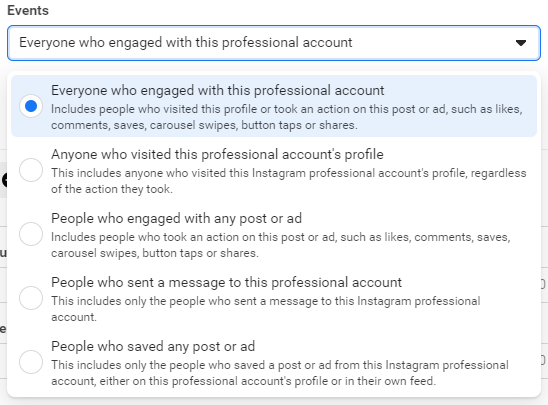Select the "Everyone who engaged" radio button
This screenshot has width=548, height=405.
(31, 106)
